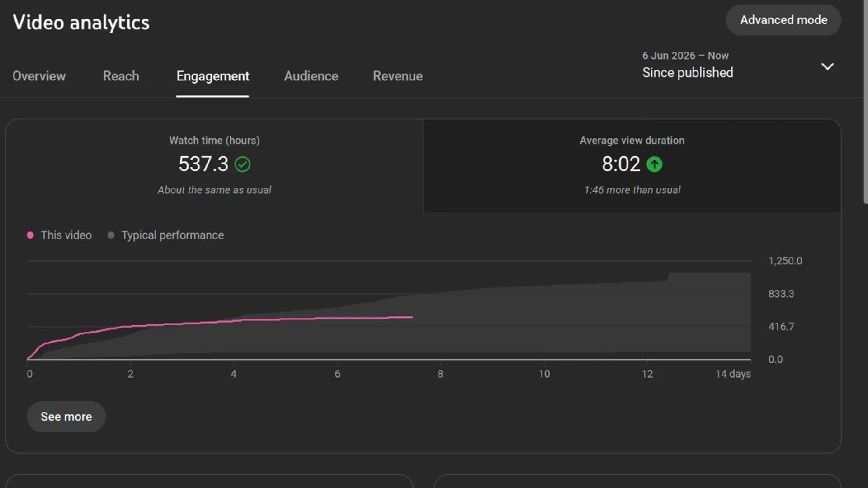Click the 537.3 watch time value

click(203, 164)
